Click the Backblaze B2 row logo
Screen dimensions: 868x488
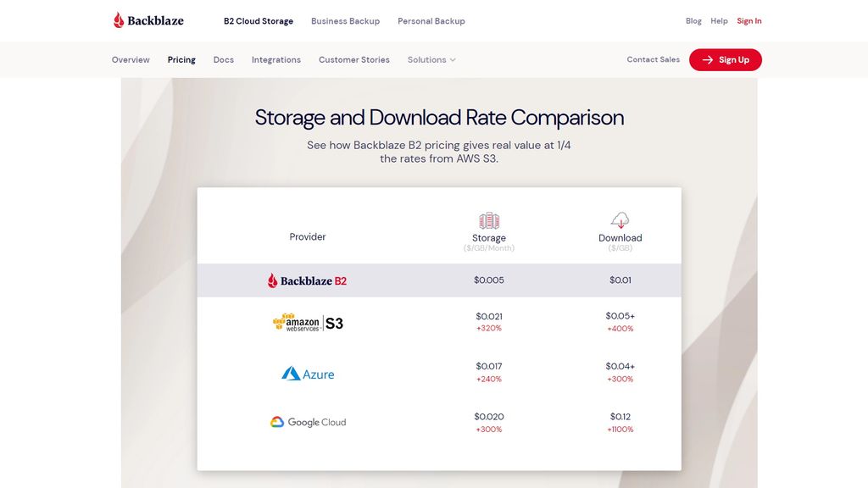click(307, 280)
